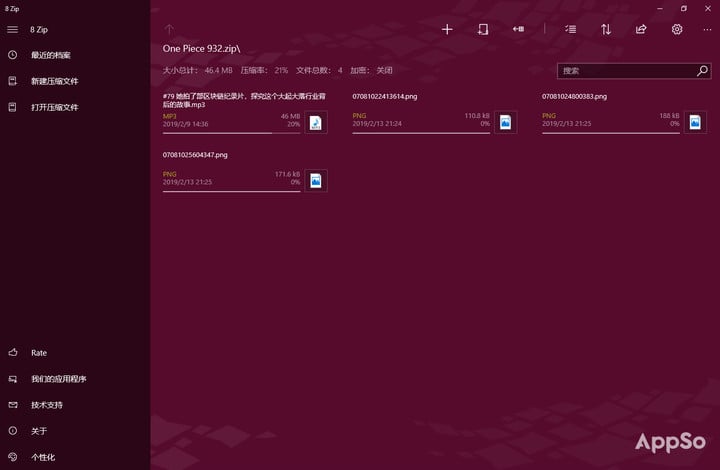Image resolution: width=720 pixels, height=470 pixels.
Task: Go up one folder level arrow
Action: (x=169, y=29)
